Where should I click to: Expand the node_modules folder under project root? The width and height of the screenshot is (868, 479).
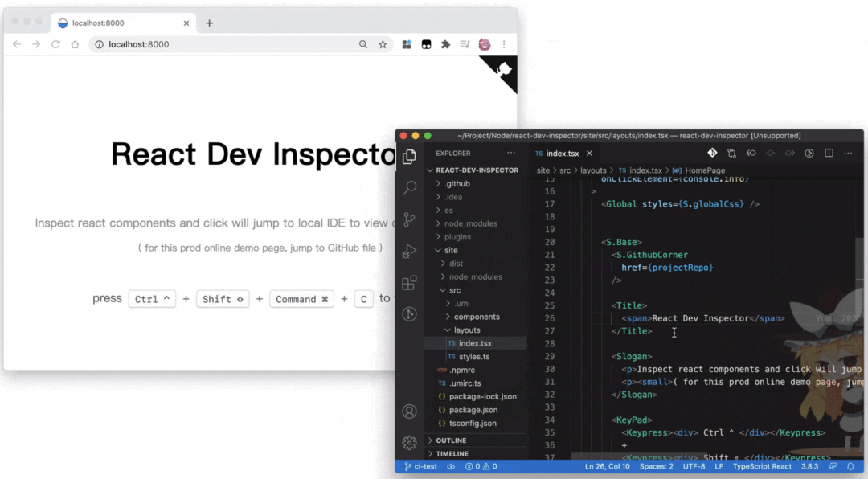[471, 223]
